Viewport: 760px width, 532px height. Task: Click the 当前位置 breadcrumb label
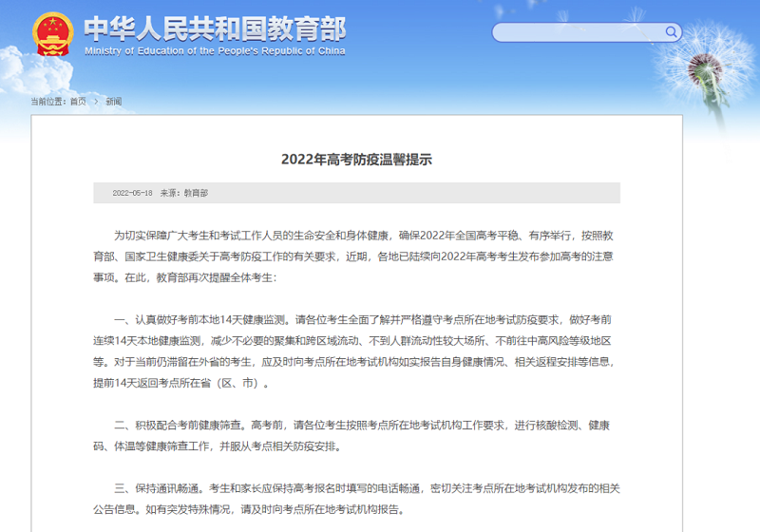(x=47, y=101)
